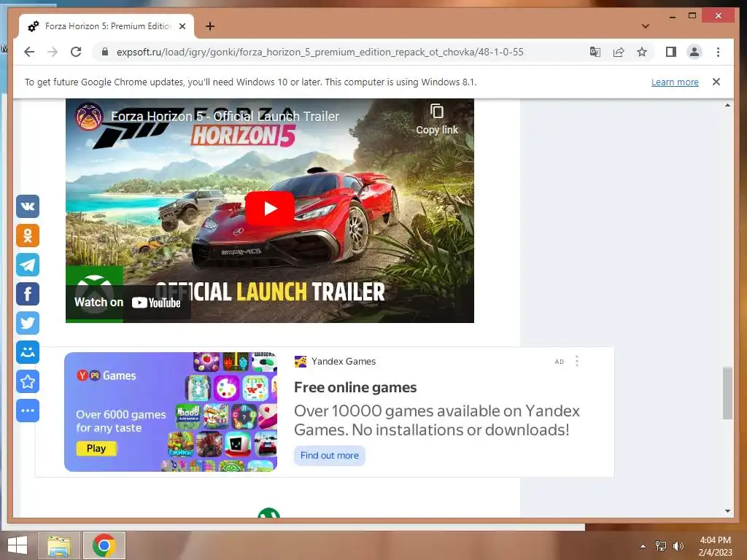Viewport: 747px width, 560px height.
Task: Click the star bookmark share icon in sidebar
Action: [28, 381]
